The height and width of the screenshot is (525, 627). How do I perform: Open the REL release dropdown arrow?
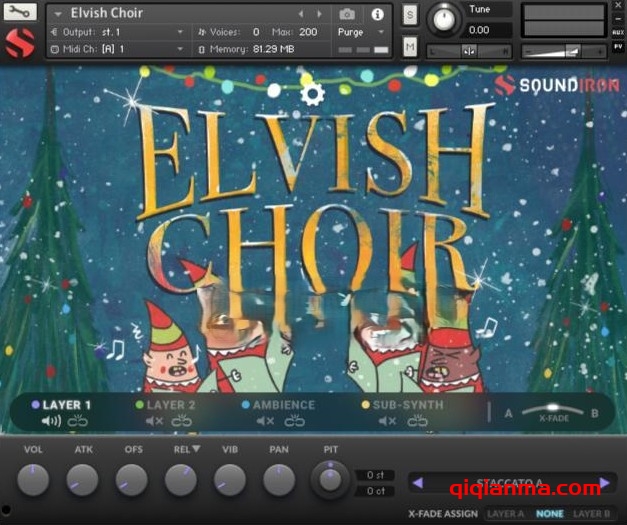pos(196,449)
